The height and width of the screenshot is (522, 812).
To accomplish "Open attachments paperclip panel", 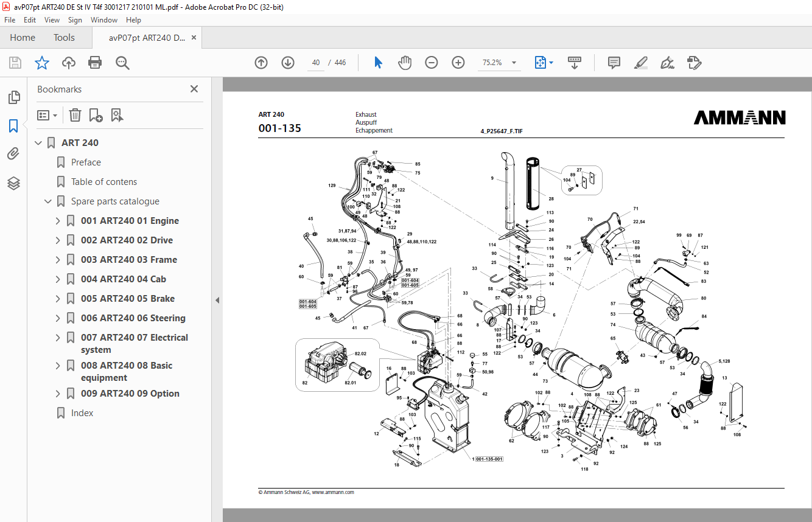I will pos(13,155).
